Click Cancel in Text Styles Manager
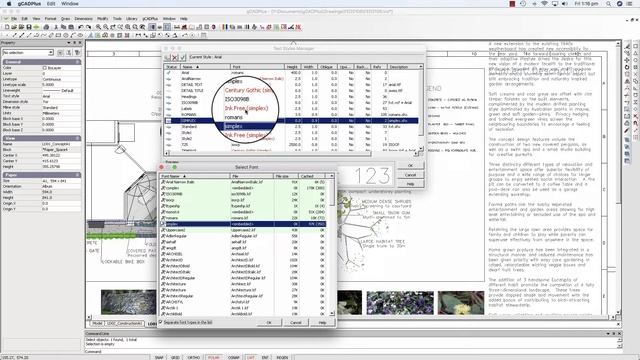 (x=410, y=175)
